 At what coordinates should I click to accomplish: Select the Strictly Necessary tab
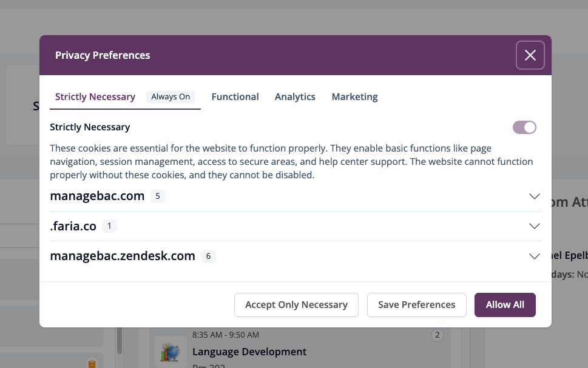click(x=95, y=96)
